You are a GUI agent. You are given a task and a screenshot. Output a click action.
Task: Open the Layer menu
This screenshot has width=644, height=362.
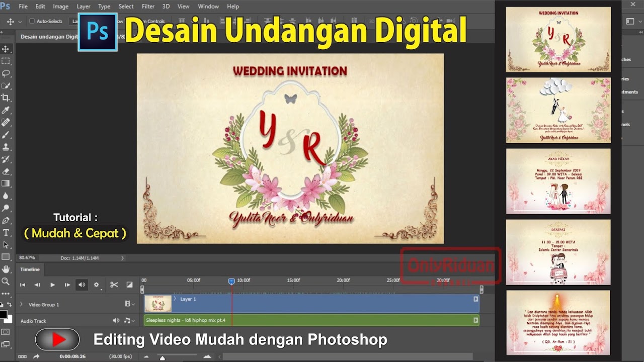point(84,7)
